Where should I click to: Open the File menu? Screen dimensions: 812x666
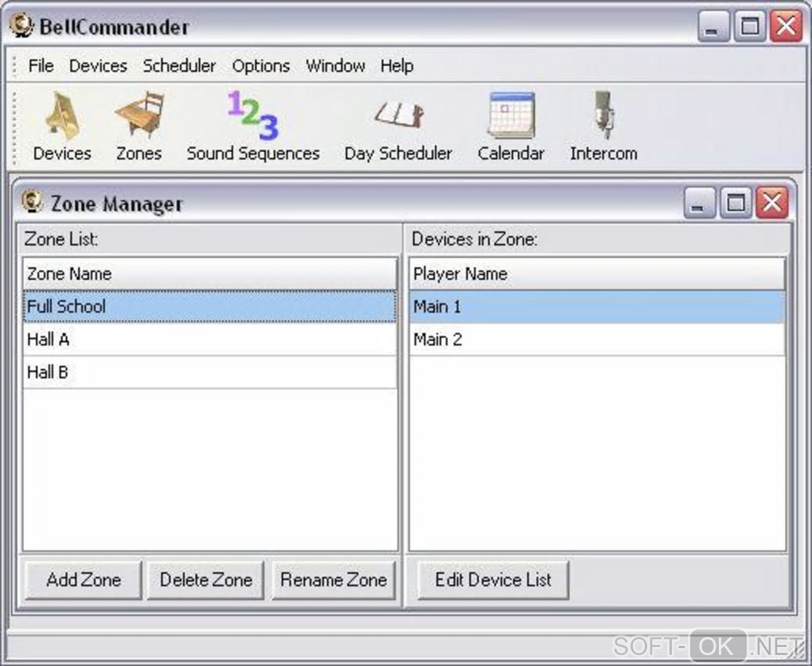coord(41,66)
